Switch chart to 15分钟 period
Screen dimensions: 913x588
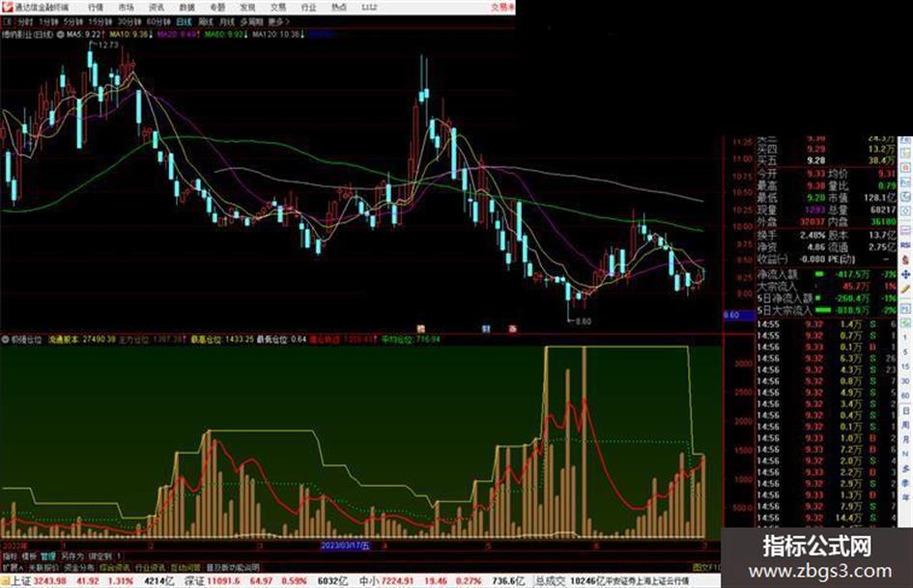(x=100, y=21)
